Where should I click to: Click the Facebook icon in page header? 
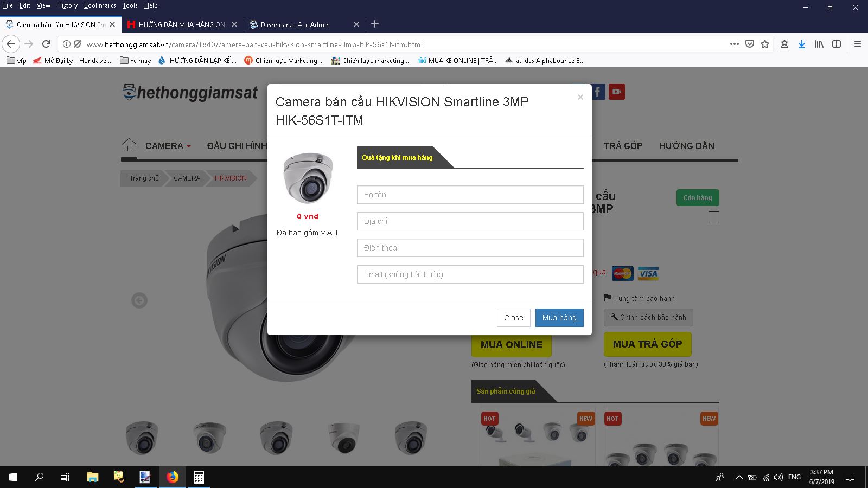[x=597, y=92]
